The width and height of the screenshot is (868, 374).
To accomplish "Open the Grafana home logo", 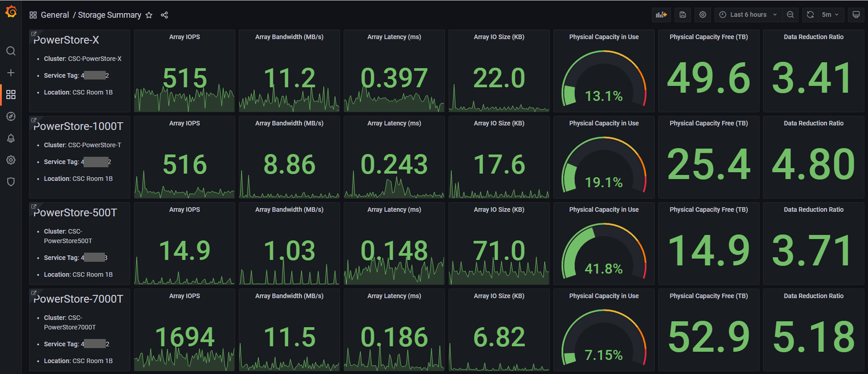I will [11, 11].
